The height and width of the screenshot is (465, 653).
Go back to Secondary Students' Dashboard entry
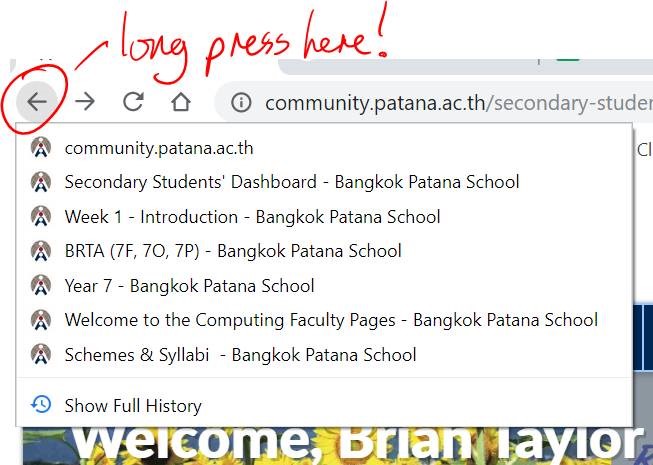pos(324,182)
